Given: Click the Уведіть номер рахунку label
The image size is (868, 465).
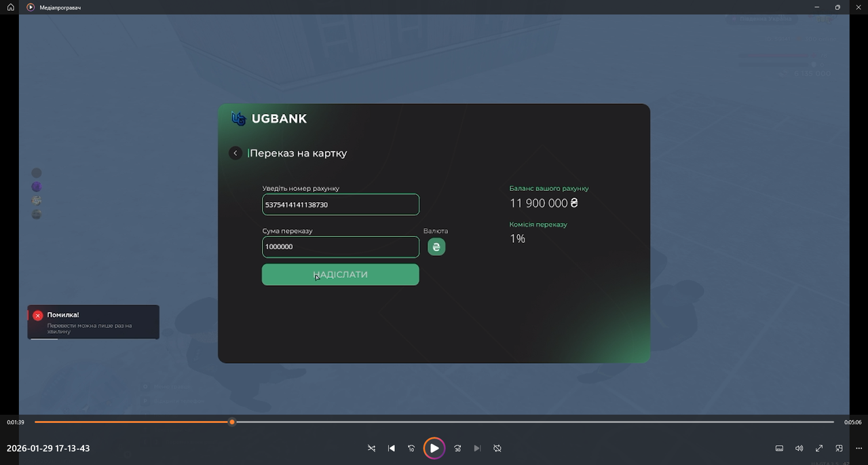Looking at the screenshot, I should click(301, 188).
